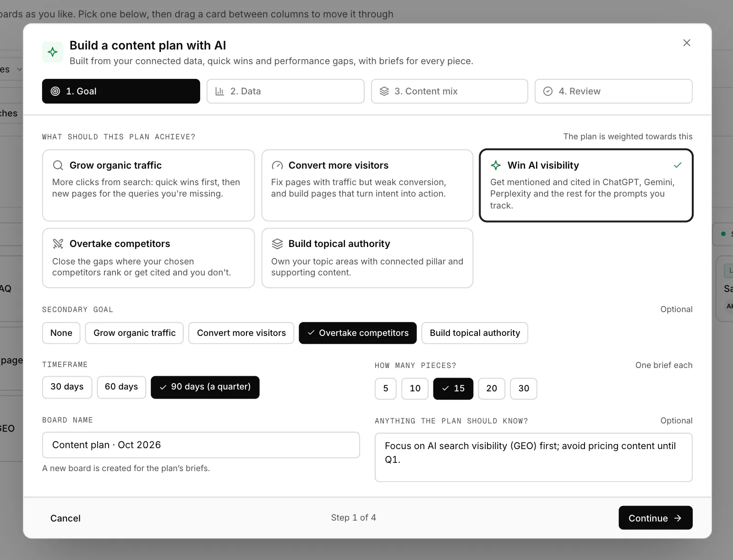Click the stacked layers icon on Build topical authority
Viewport: 733px width, 560px height.
tap(277, 244)
